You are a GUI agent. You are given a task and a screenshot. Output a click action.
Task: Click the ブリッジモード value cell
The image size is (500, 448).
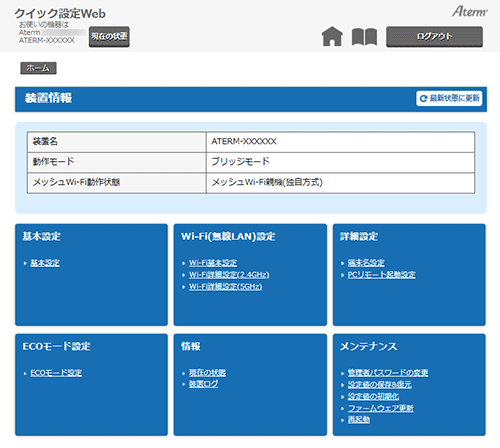[x=340, y=162]
